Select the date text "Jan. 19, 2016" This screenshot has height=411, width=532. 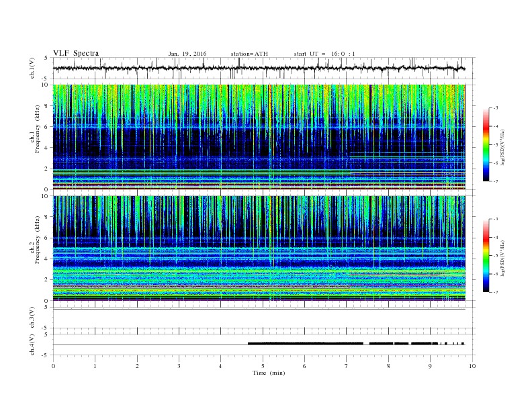(187, 54)
